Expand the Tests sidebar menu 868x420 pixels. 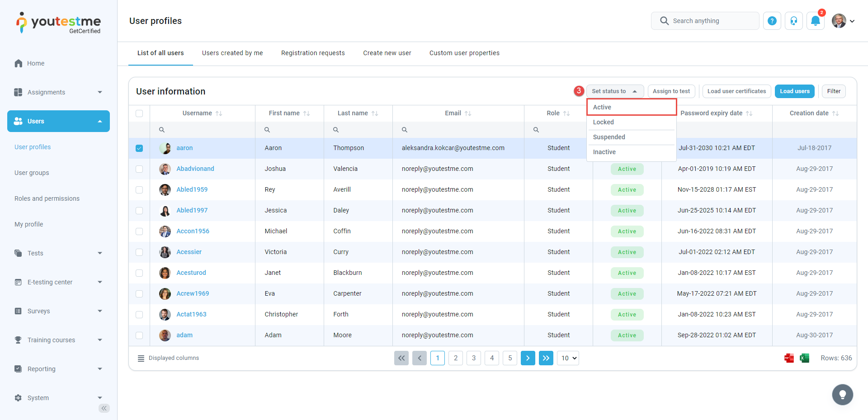coord(100,253)
